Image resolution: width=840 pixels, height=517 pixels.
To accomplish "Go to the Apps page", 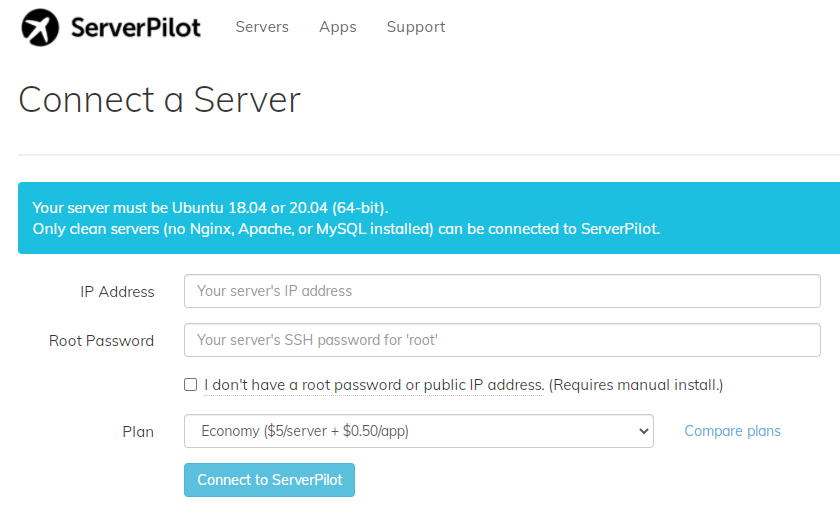I will pos(338,27).
